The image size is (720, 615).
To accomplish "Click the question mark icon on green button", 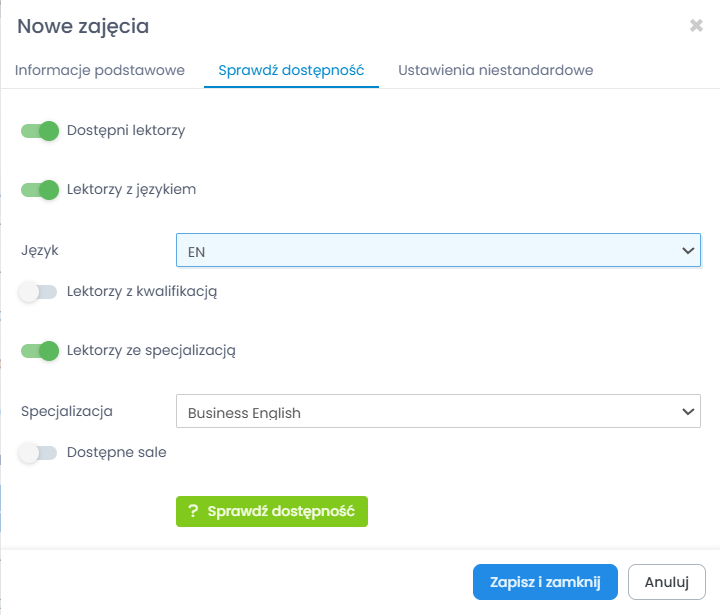I will (193, 511).
